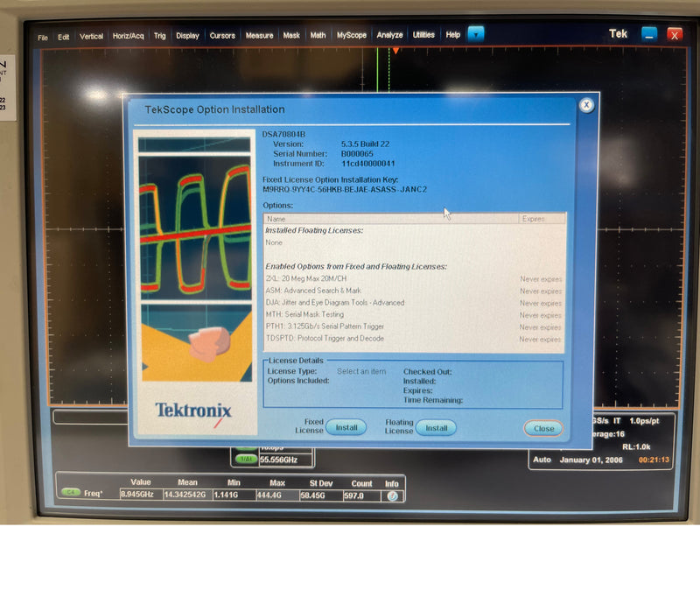The width and height of the screenshot is (700, 604).
Task: Click the Info icon in the Freq measurement row
Action: click(391, 494)
